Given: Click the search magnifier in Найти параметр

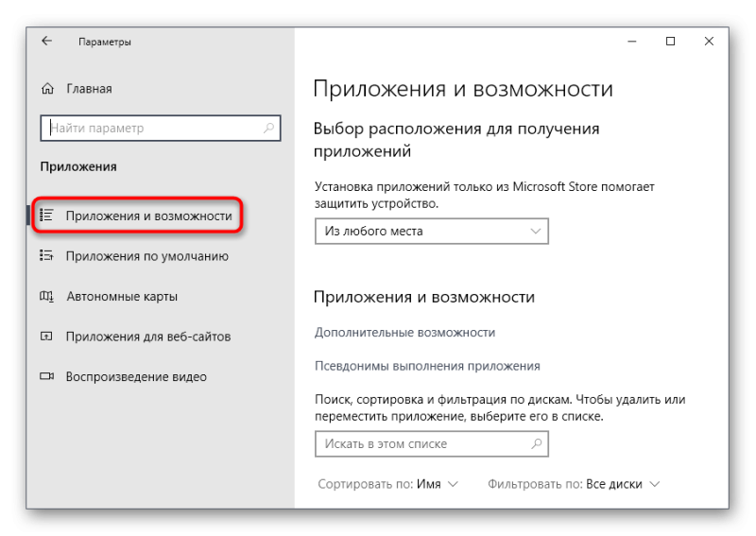Looking at the screenshot, I should coord(268,128).
